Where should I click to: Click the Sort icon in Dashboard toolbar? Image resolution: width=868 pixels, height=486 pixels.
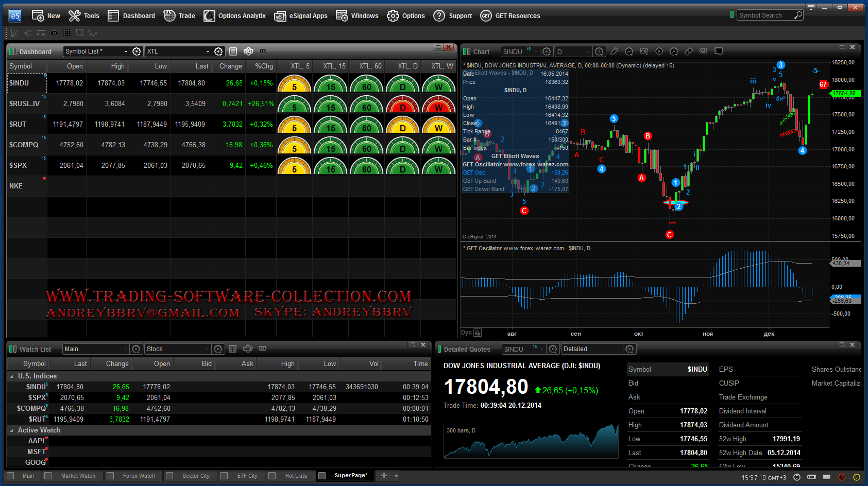pos(248,51)
